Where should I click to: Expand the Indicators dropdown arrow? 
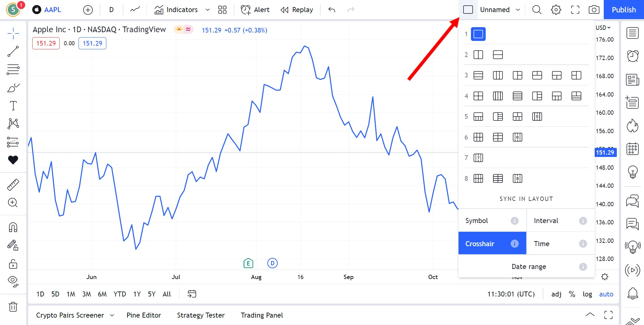(207, 10)
